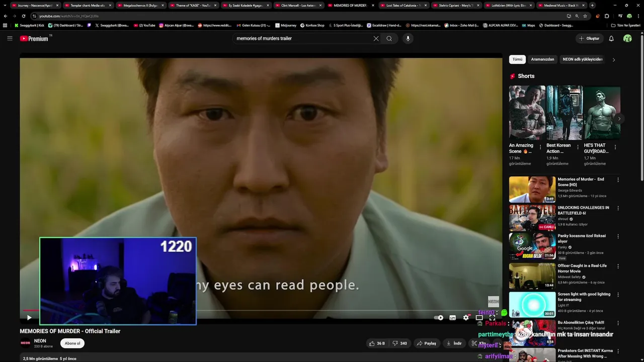Open Panky kocasına özel Reksai video
This screenshot has height=362, width=644.
[x=532, y=246]
